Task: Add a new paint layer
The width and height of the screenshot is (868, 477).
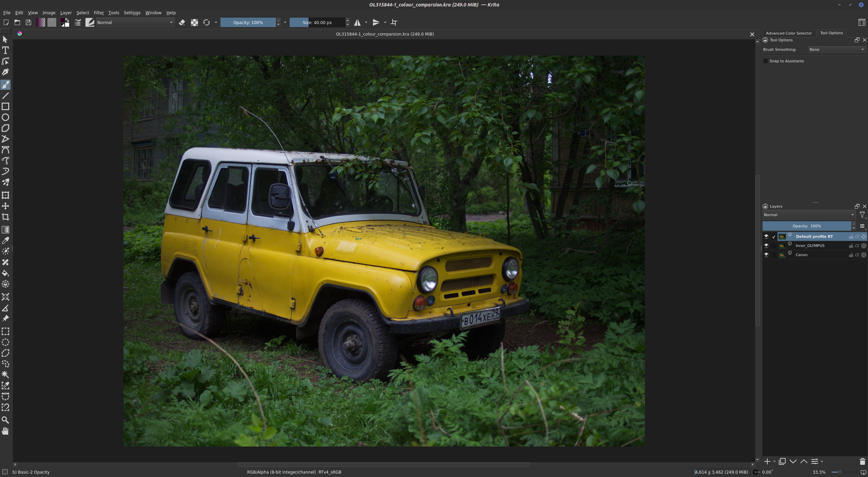Action: 768,461
